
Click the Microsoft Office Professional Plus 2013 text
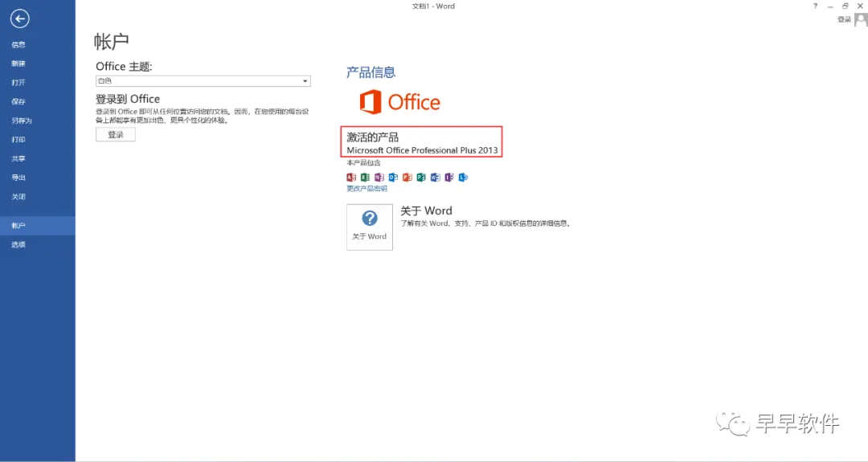point(423,150)
